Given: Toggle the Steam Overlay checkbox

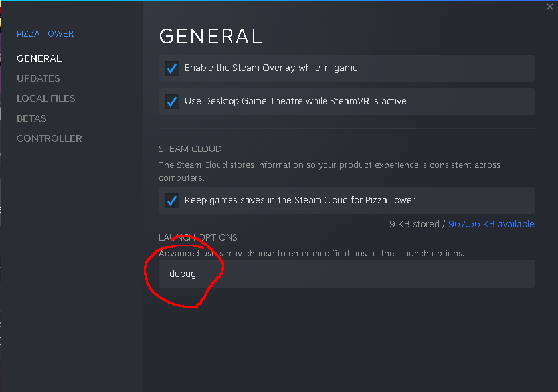Looking at the screenshot, I should (x=172, y=68).
